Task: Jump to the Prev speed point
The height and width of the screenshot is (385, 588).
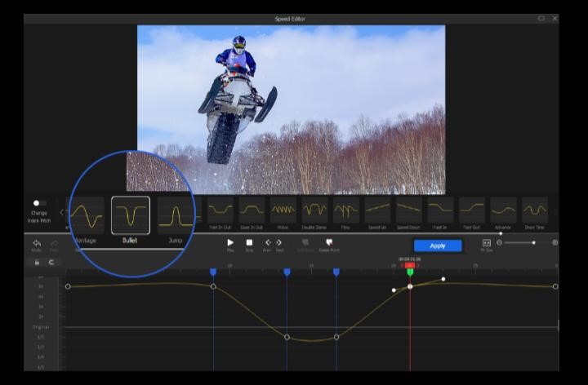Action: click(x=268, y=243)
